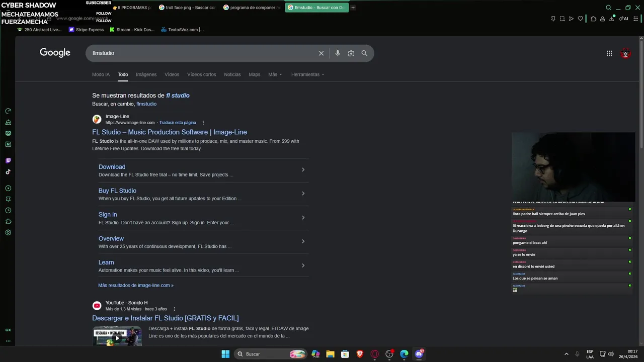Screen dimensions: 644x362
Task: Start voice search with microphone icon
Action: coord(338,53)
